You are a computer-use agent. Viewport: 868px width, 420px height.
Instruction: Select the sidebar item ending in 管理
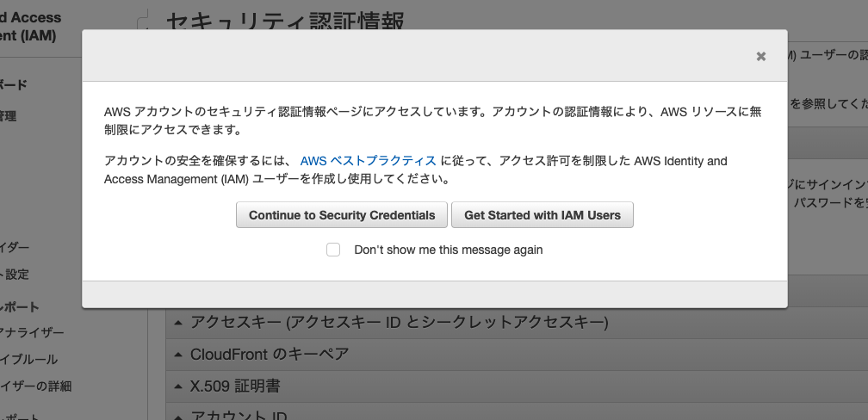pos(9,116)
